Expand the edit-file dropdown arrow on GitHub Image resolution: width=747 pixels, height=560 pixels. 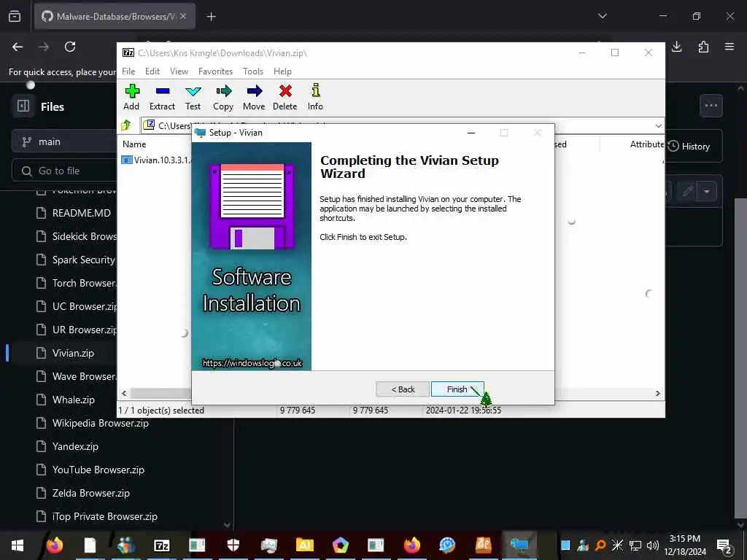[707, 192]
